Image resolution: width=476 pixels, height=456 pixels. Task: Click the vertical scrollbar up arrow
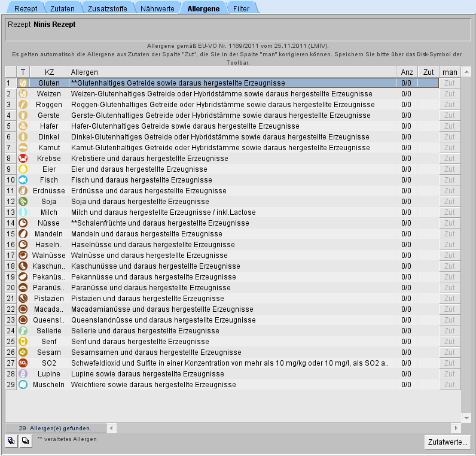pos(466,72)
